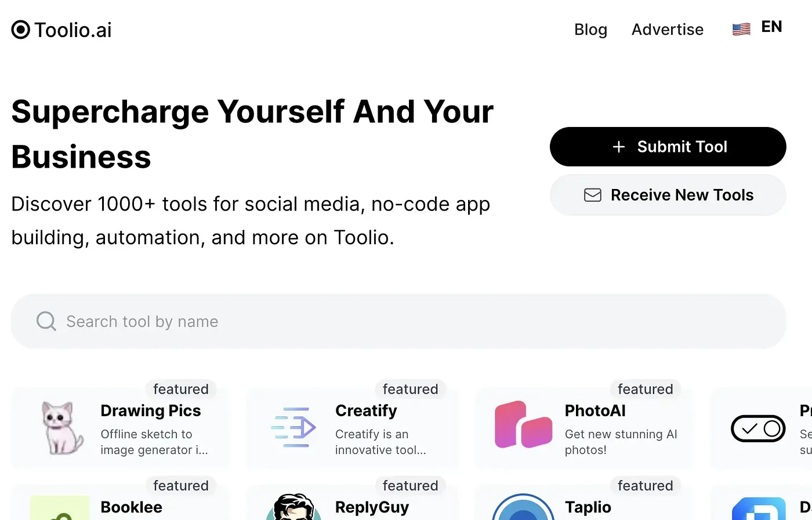Click the featured badge above Taplio

[x=645, y=486]
